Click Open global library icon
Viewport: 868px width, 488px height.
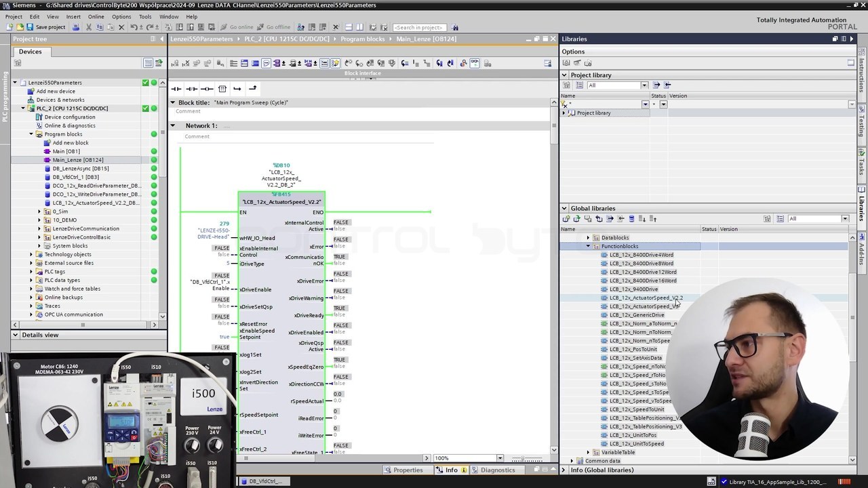(576, 219)
